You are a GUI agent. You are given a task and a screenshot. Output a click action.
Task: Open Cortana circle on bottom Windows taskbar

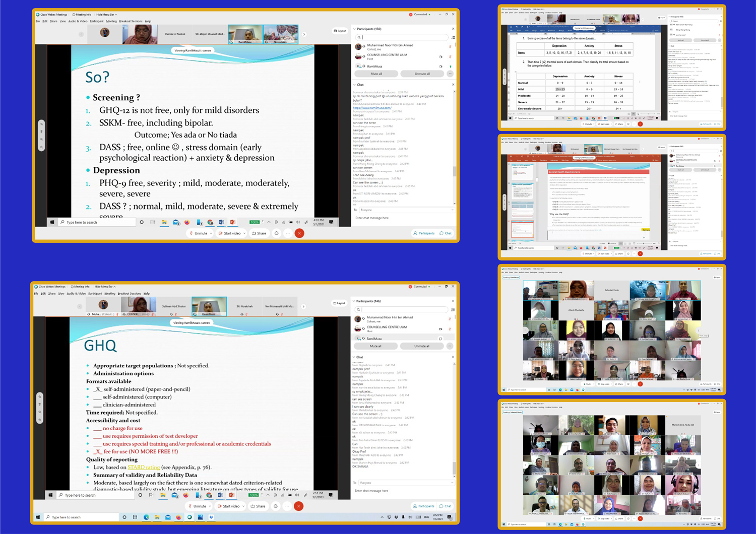click(124, 517)
